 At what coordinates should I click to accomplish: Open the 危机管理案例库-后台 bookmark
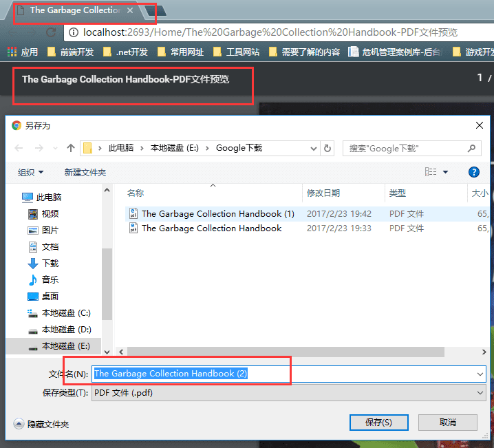396,52
